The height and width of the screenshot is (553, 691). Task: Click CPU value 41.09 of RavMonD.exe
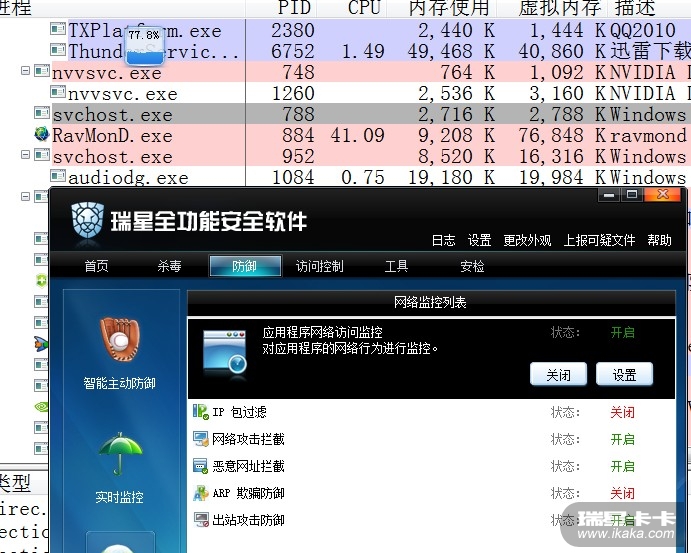357,135
